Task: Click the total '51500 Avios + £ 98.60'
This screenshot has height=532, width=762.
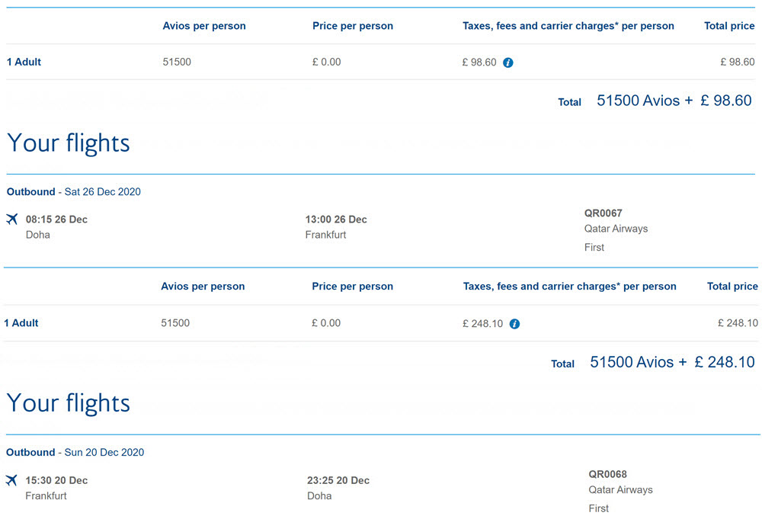Action: click(x=674, y=101)
